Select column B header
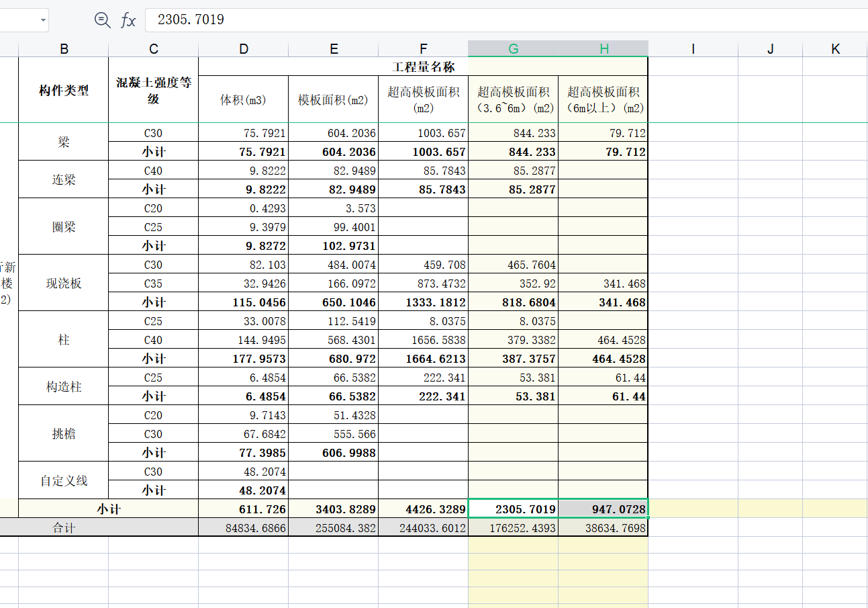Viewport: 868px width, 608px height. (64, 48)
